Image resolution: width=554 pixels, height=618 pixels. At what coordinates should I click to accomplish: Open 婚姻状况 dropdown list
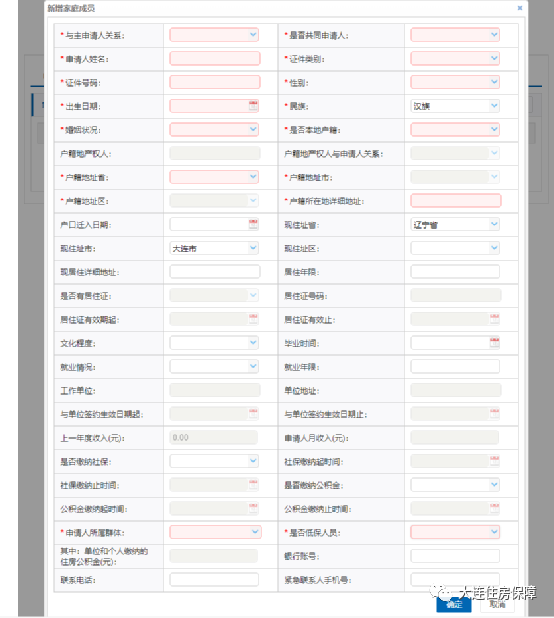click(214, 129)
